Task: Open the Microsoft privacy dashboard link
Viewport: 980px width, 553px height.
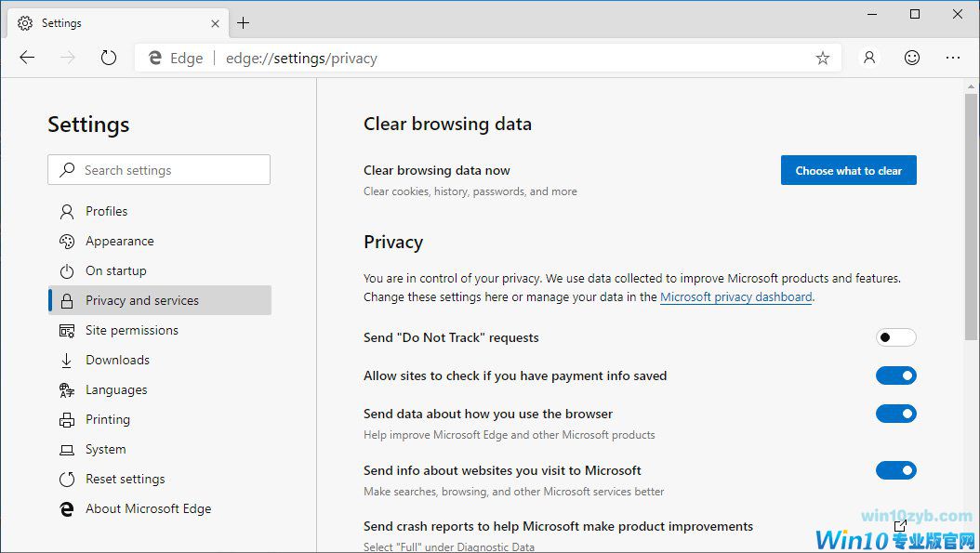Action: point(736,296)
